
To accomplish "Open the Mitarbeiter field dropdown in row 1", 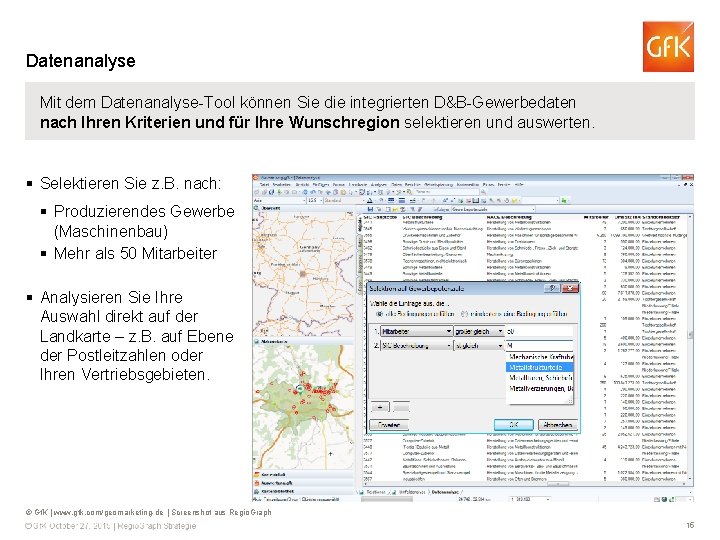I will [x=417, y=331].
